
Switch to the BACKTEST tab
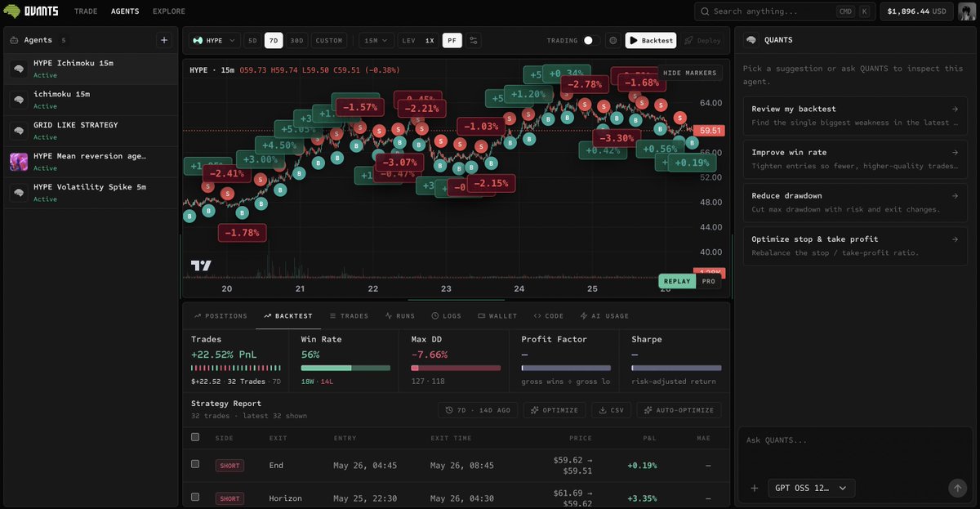[x=288, y=315]
